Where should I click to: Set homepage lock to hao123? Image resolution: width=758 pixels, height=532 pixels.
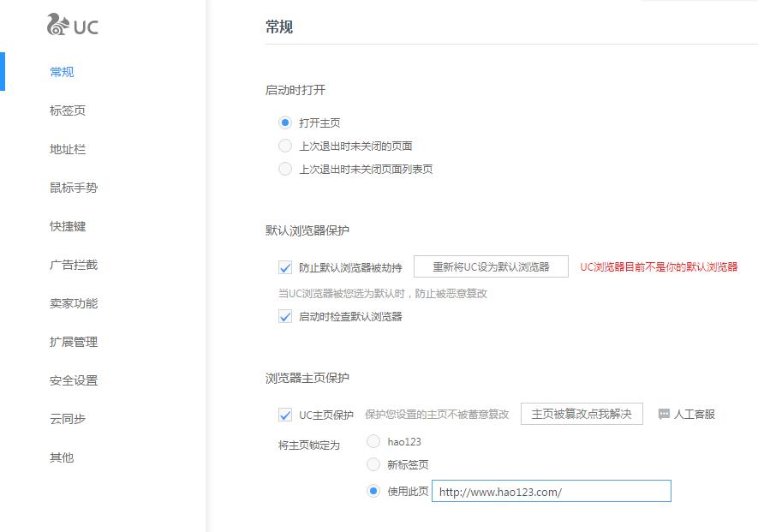[x=373, y=440]
